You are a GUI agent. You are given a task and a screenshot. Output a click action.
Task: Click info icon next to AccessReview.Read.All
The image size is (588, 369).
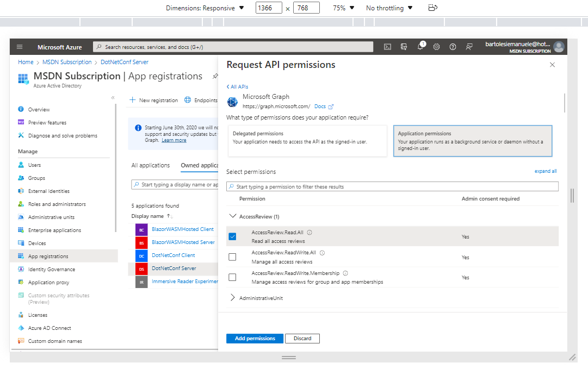tap(310, 233)
